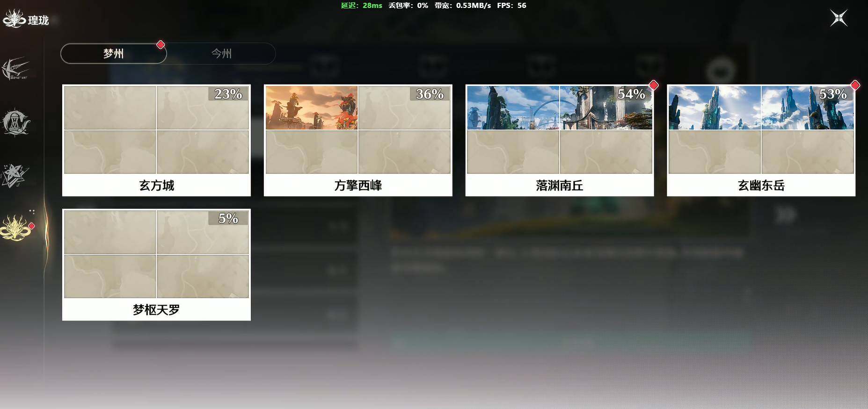
Task: Click the 53% progress badge on 玄幽东岳
Action: point(833,94)
